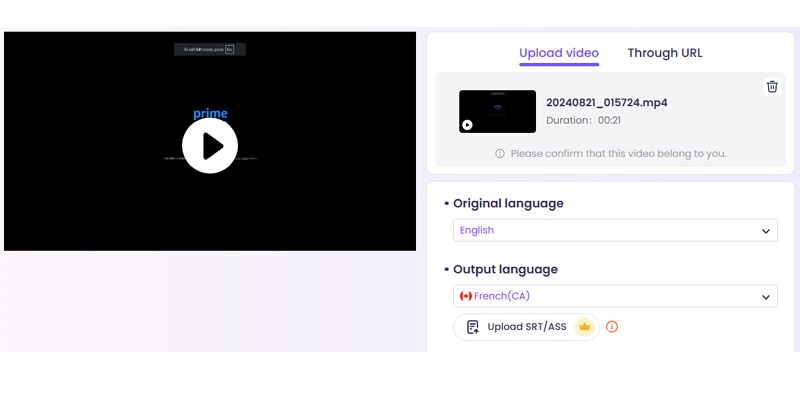The width and height of the screenshot is (800, 395).
Task: Switch to the Through URL tab
Action: pyautogui.click(x=665, y=53)
